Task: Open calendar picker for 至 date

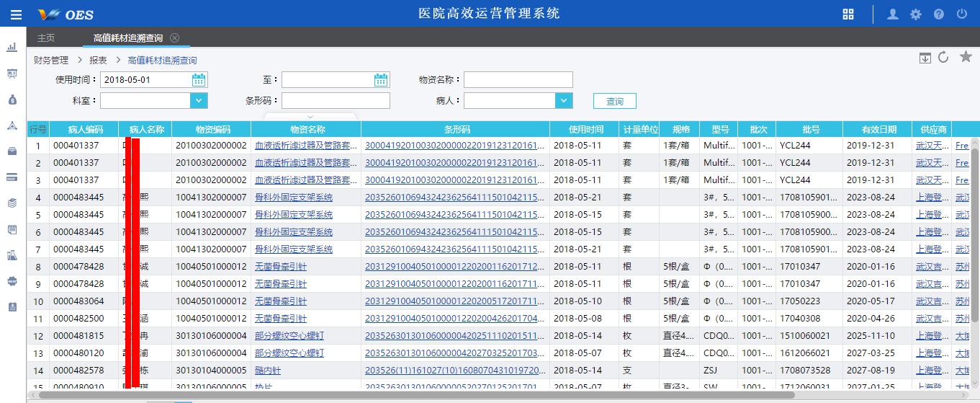Action: (x=381, y=80)
